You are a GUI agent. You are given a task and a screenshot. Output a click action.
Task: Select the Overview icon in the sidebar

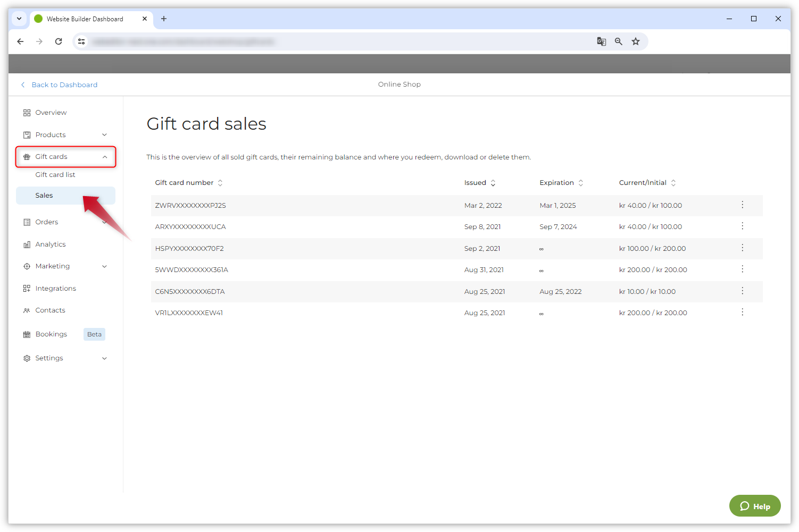[x=27, y=112]
